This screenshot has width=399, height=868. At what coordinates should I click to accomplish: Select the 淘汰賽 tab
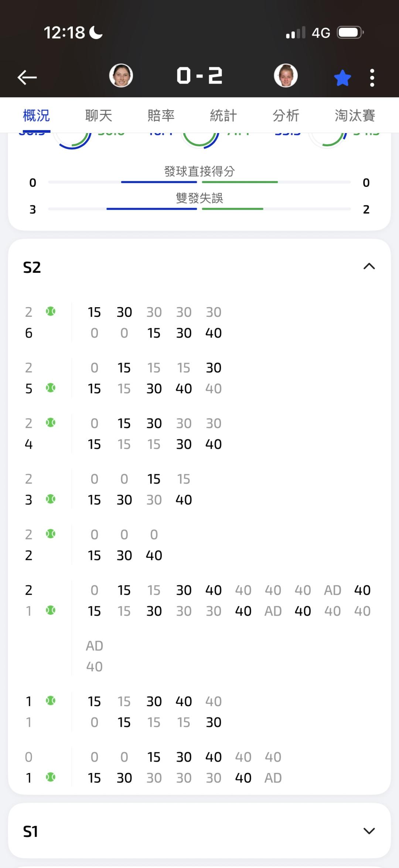(355, 115)
